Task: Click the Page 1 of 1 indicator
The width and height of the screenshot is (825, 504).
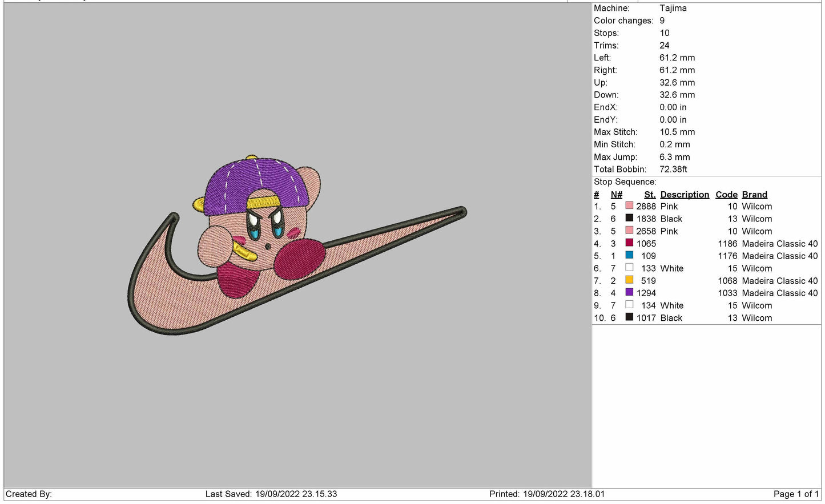Action: tap(796, 494)
